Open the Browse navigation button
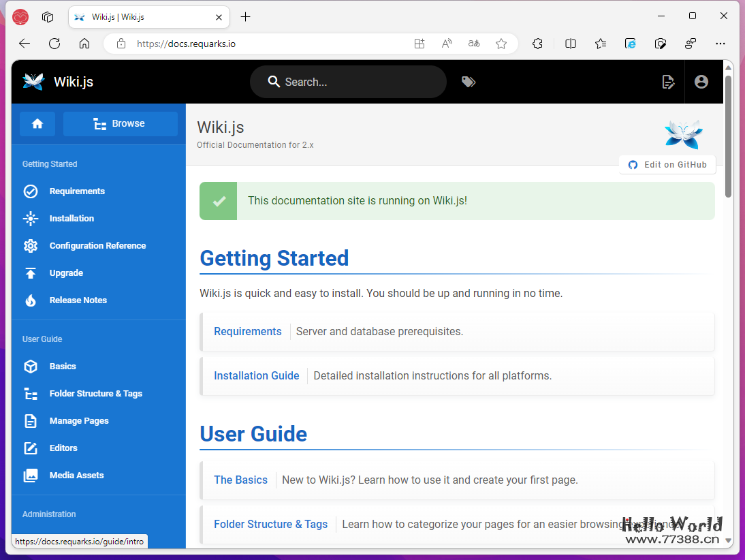 [x=120, y=124]
